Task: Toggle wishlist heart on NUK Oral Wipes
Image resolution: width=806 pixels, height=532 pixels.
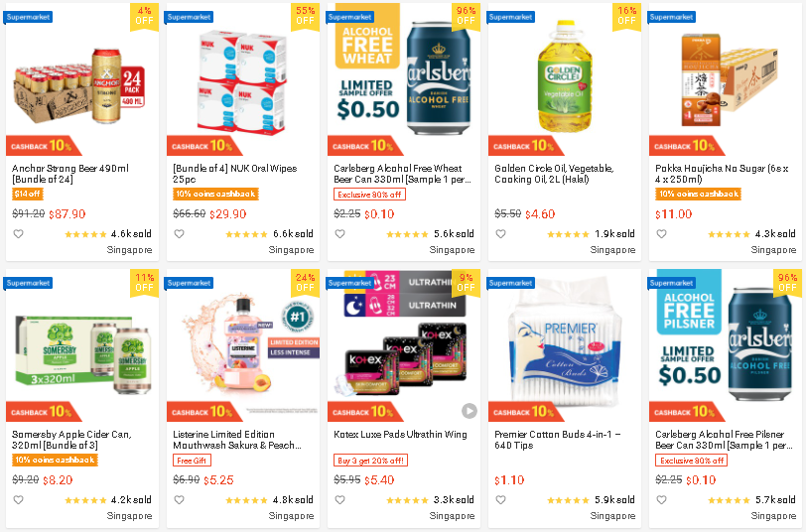Action: tap(179, 234)
